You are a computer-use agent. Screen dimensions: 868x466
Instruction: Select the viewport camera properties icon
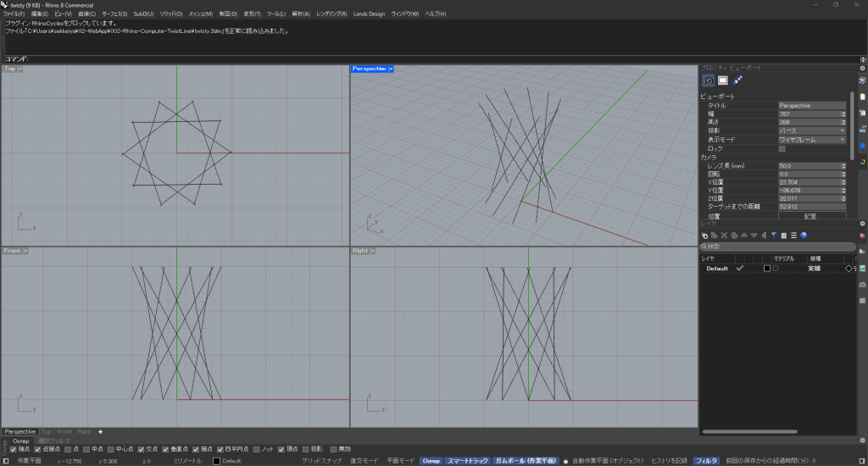[x=708, y=80]
